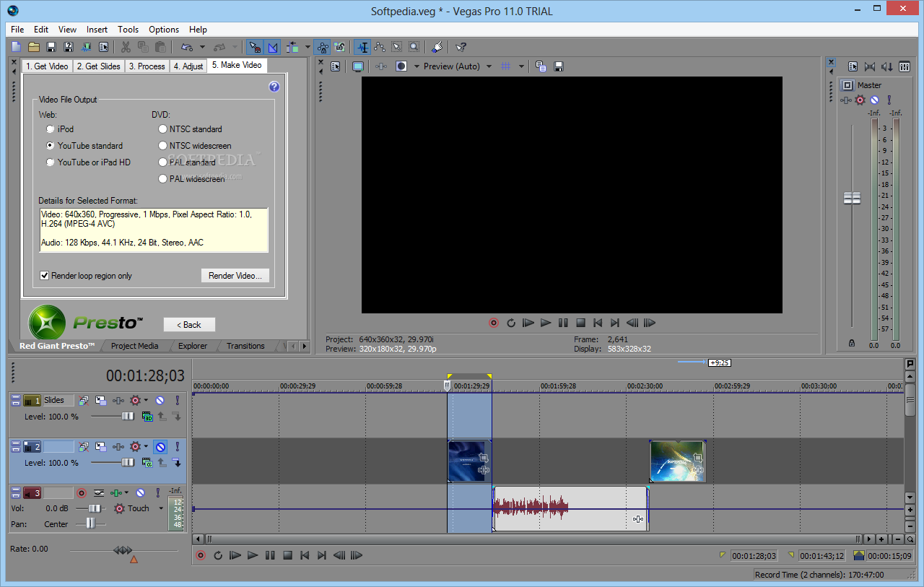
Task: Select NTSC standard DVD option
Action: click(x=162, y=129)
